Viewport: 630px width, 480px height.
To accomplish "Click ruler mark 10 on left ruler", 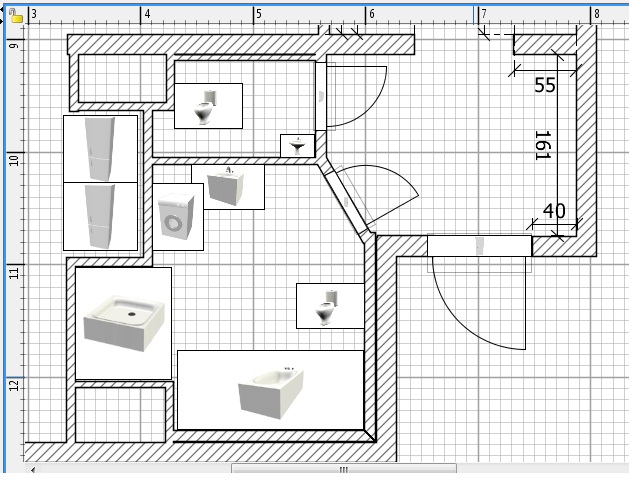I will 14,160.
